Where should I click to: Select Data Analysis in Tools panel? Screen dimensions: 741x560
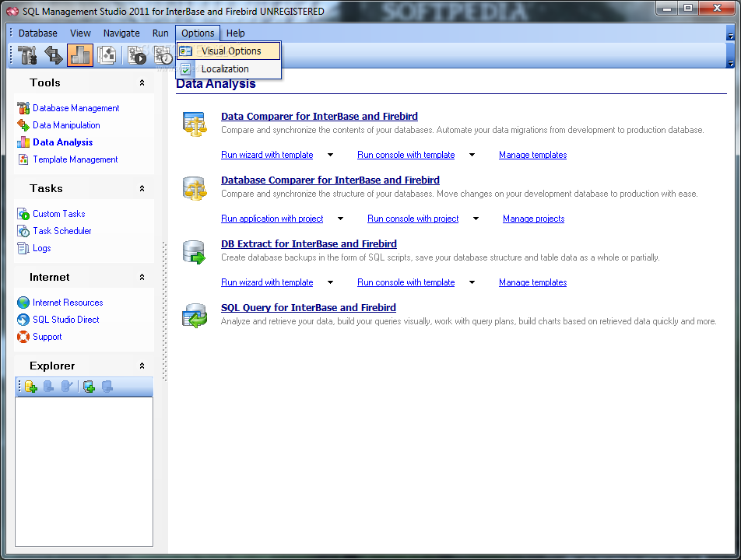coord(63,142)
